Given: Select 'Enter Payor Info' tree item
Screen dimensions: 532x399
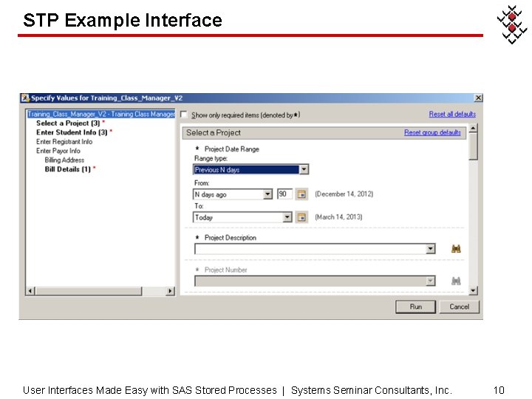Looking at the screenshot, I should click(58, 151).
